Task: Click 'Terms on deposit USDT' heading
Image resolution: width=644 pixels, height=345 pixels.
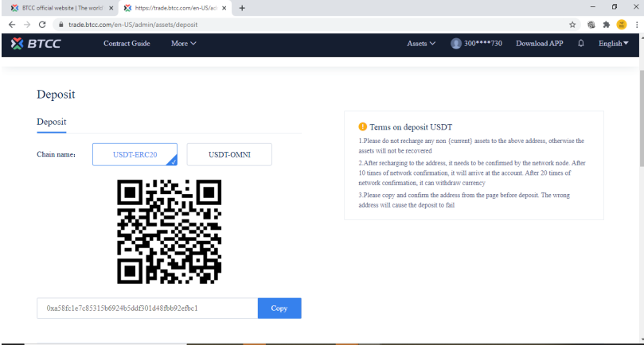Action: 411,127
